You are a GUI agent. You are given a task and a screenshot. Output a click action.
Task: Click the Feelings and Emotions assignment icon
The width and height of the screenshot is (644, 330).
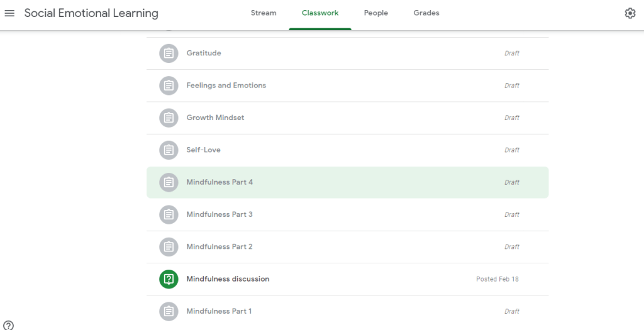coord(168,85)
